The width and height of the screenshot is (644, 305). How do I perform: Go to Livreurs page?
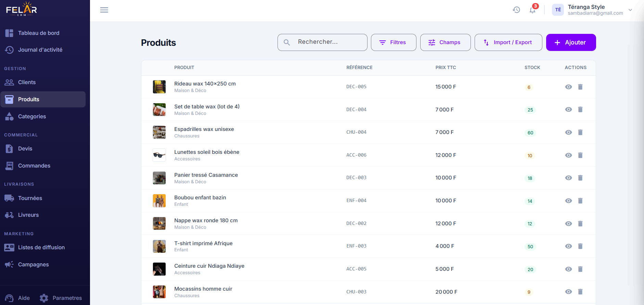(43, 215)
